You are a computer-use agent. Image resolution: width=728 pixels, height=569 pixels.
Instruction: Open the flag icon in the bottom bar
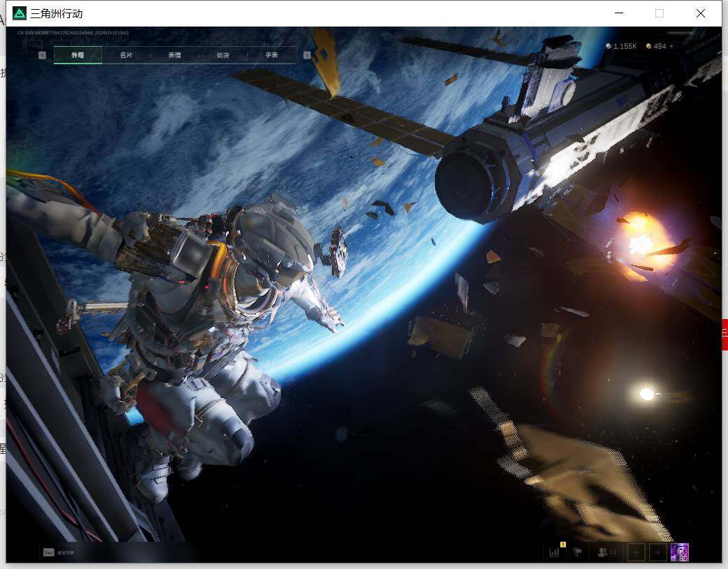point(578,552)
